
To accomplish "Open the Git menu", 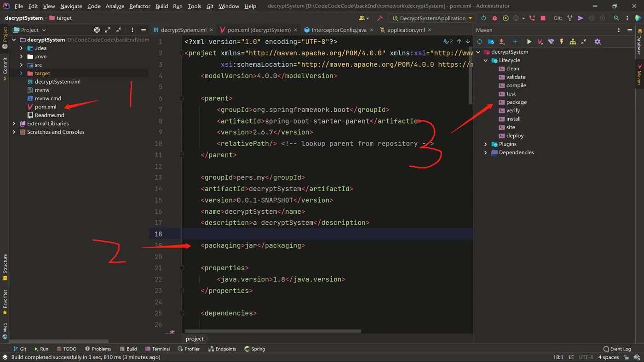I will click(x=210, y=6).
